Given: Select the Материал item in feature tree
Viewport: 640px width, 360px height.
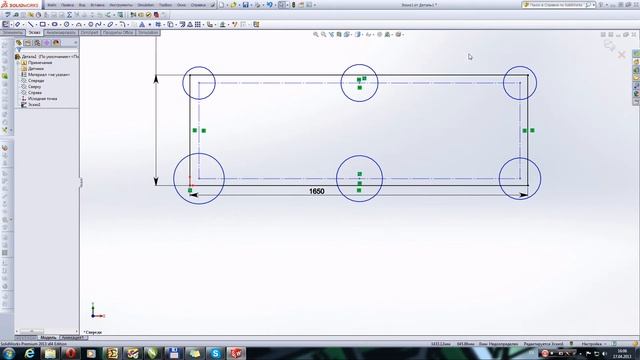Looking at the screenshot, I should pos(48,75).
